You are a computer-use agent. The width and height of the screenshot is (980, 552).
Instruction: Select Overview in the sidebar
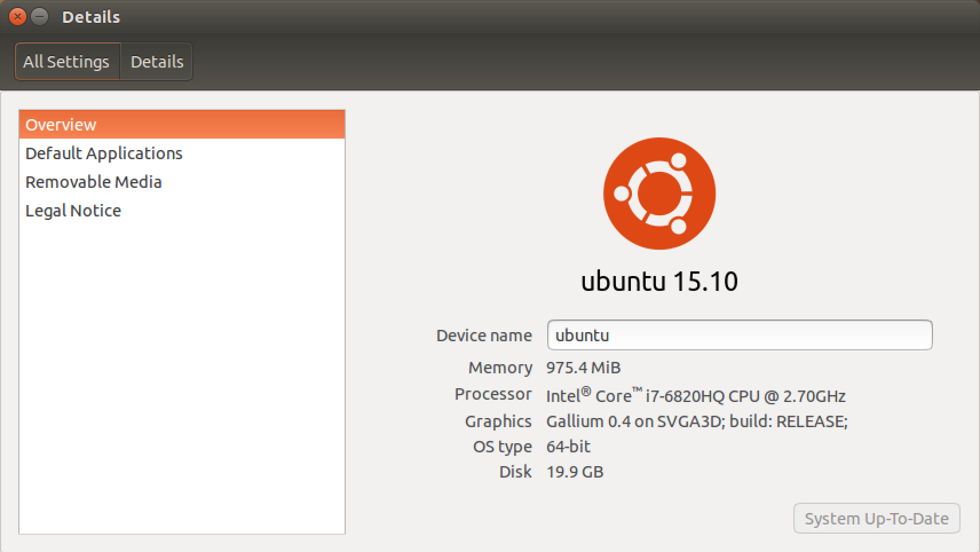[x=61, y=124]
